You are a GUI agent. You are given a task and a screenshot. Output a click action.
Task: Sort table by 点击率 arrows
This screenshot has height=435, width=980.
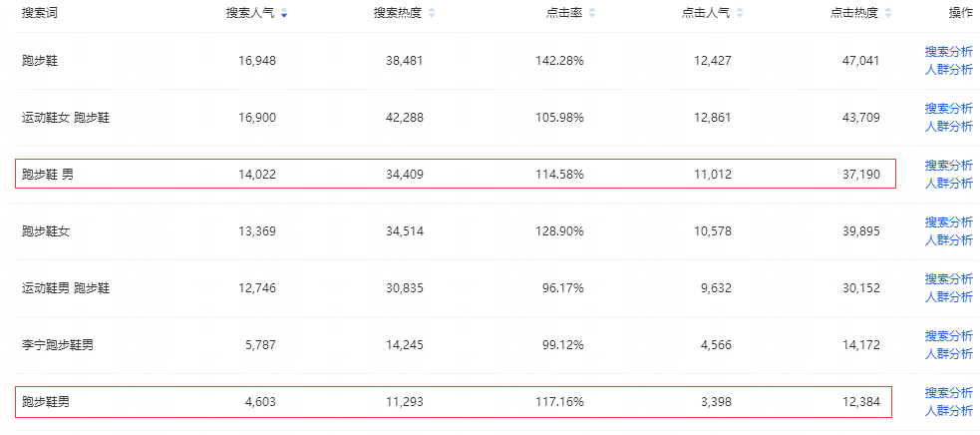pyautogui.click(x=592, y=13)
